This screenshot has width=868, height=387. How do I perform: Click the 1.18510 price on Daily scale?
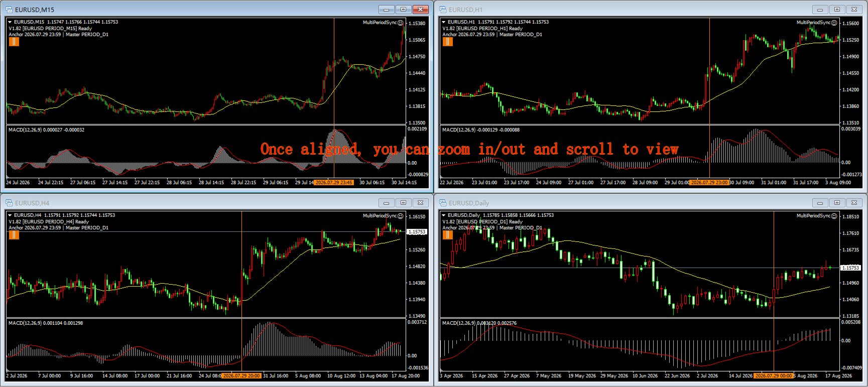pyautogui.click(x=851, y=217)
